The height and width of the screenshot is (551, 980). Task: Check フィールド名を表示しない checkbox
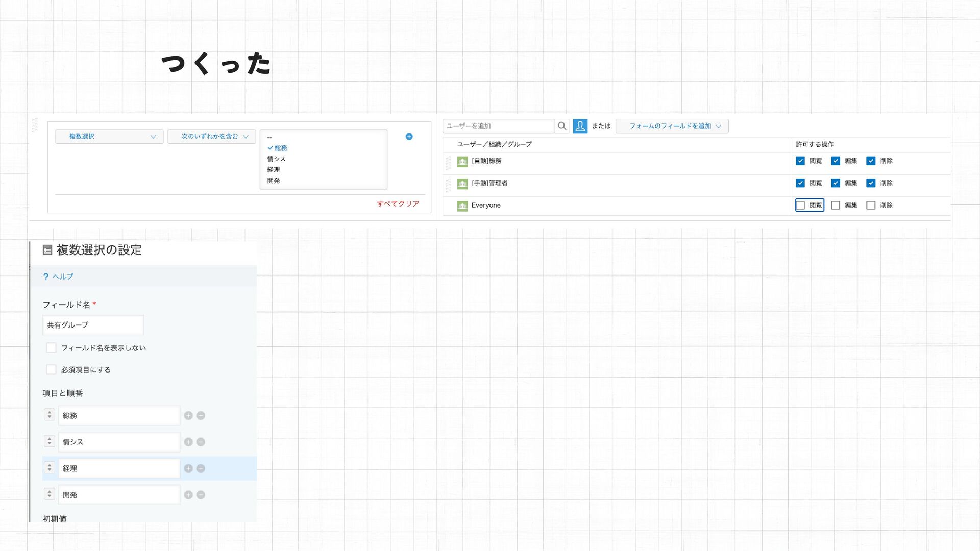coord(51,348)
